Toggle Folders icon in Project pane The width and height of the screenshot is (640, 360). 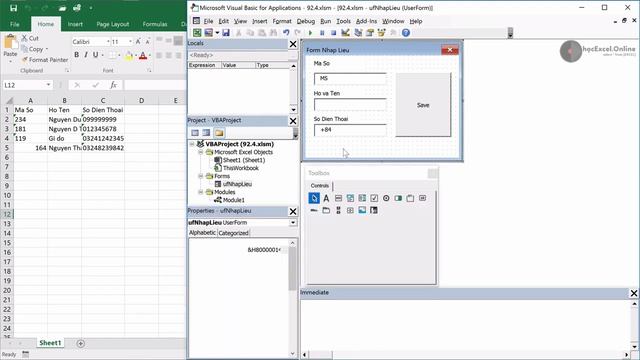click(219, 133)
